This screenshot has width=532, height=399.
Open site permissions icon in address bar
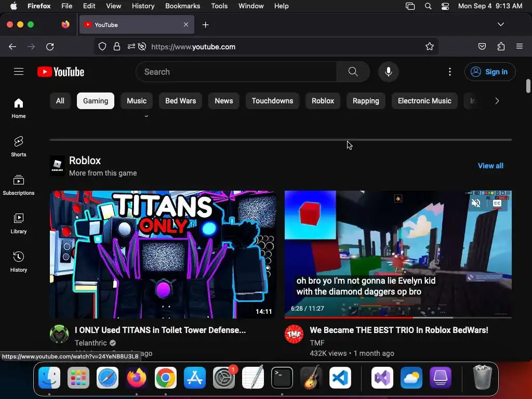coord(131,46)
